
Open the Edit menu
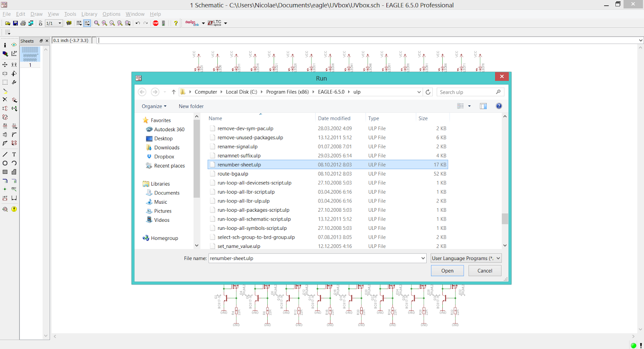(x=21, y=14)
